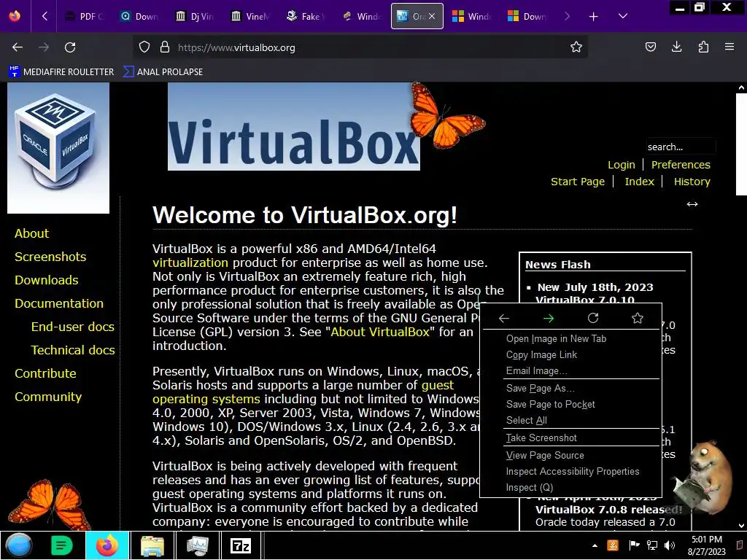Open the Screenshots sidebar link

pos(50,257)
